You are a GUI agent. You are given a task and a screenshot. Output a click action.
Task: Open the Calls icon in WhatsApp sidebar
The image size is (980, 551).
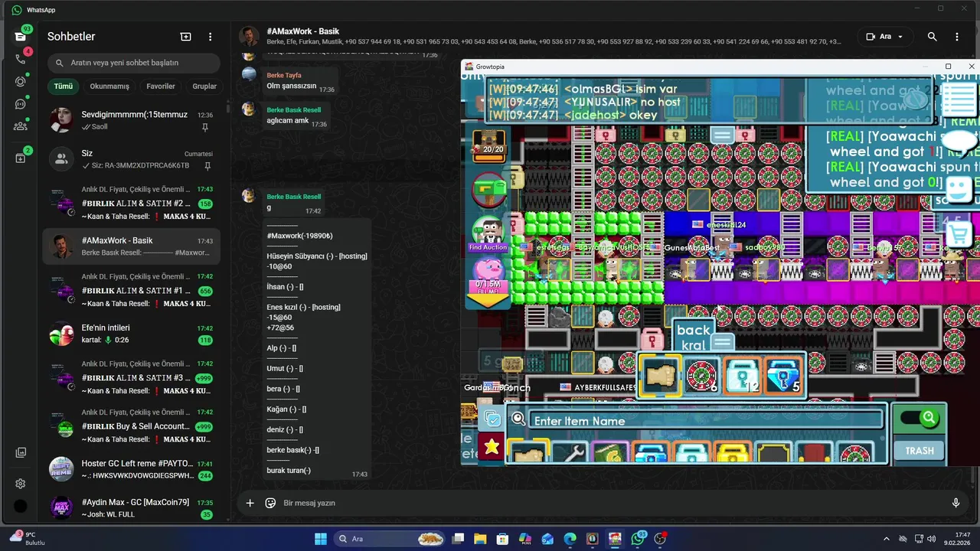coord(21,59)
